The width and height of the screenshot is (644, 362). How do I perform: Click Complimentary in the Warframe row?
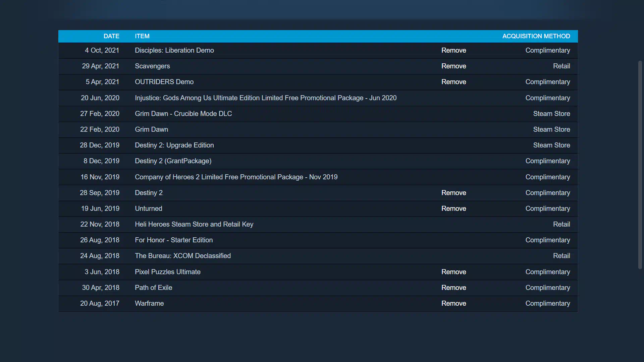[547, 303]
